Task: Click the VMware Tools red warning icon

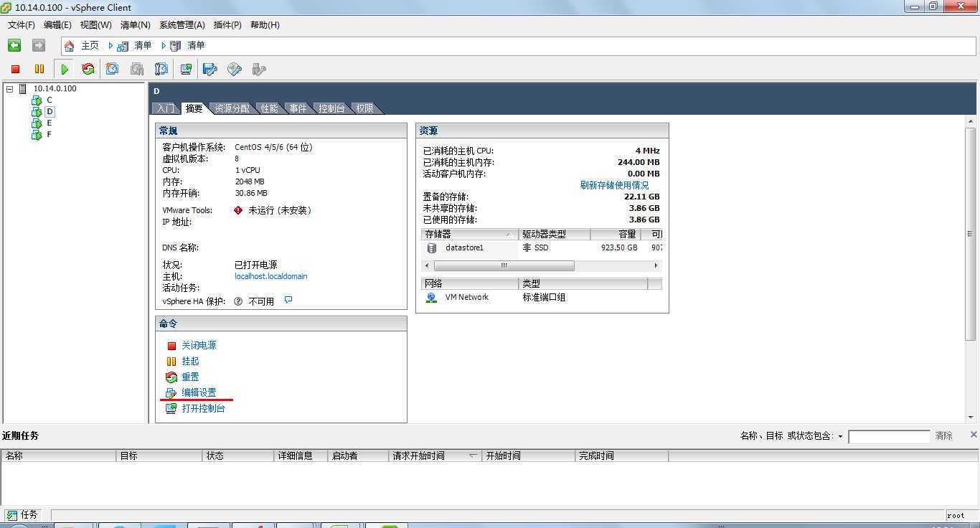Action: (x=238, y=210)
